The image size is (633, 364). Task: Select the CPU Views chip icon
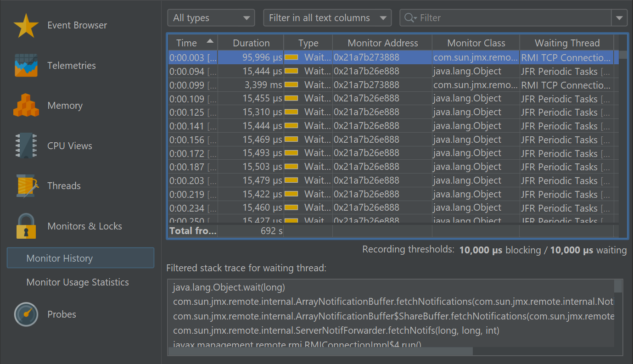coord(26,146)
